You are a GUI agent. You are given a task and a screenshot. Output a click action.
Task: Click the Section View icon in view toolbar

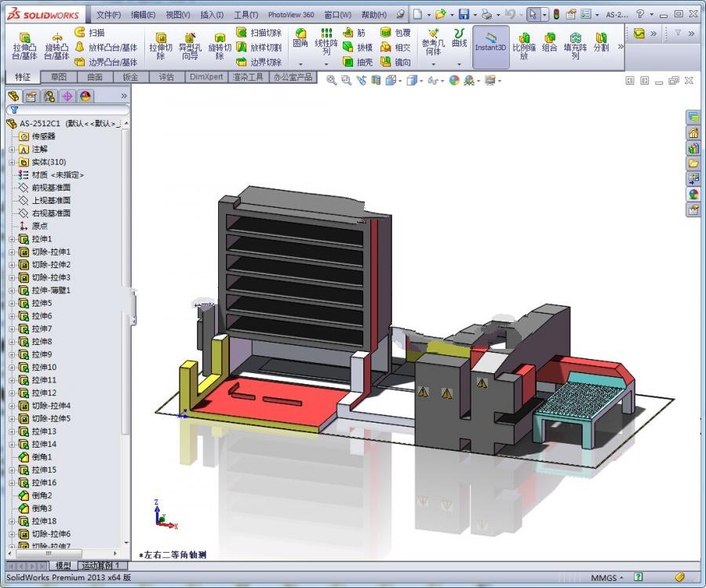point(376,81)
